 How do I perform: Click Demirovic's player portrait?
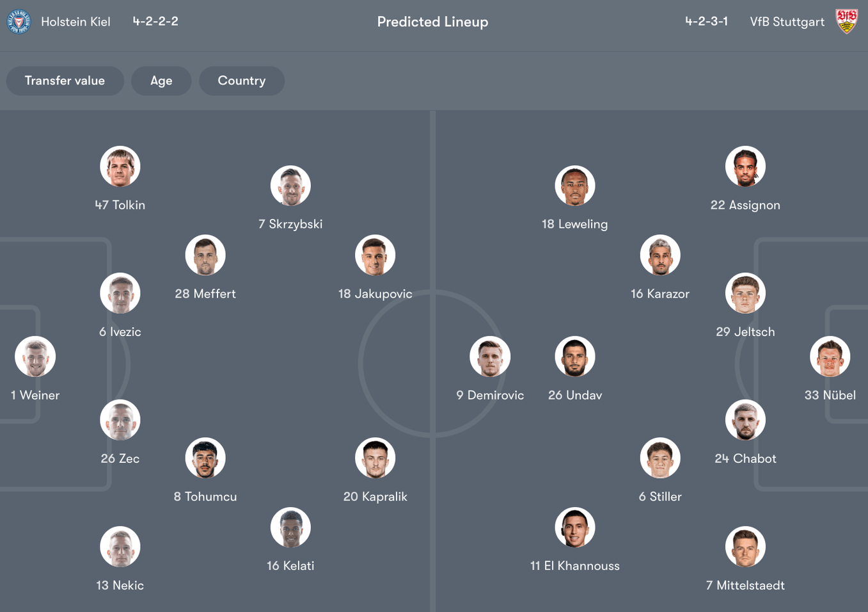click(490, 357)
